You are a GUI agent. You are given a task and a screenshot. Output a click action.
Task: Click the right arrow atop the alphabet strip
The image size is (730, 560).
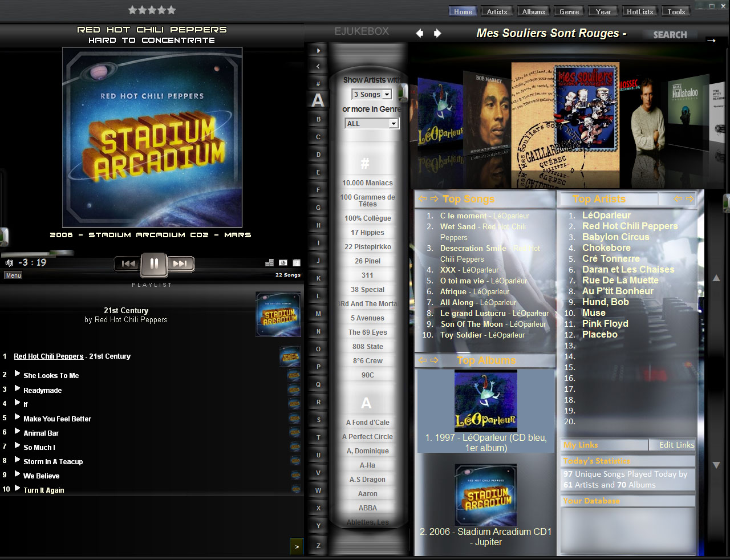coord(318,51)
